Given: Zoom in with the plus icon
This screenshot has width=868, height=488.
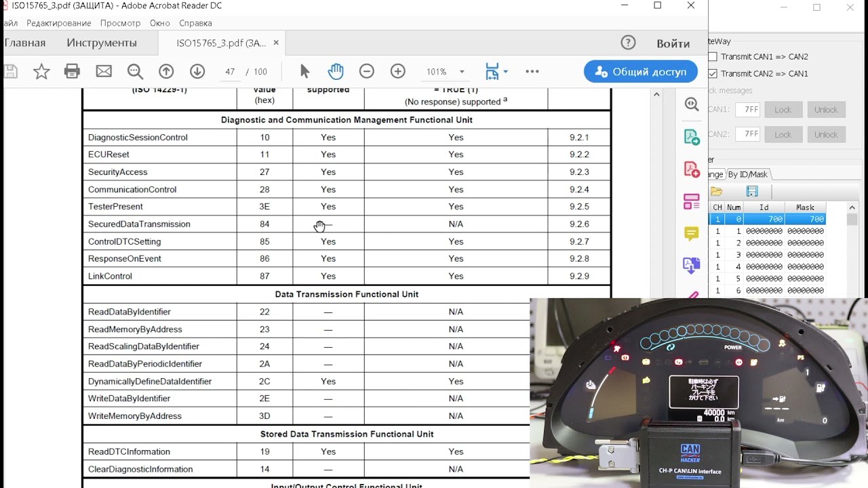Looking at the screenshot, I should (x=398, y=71).
